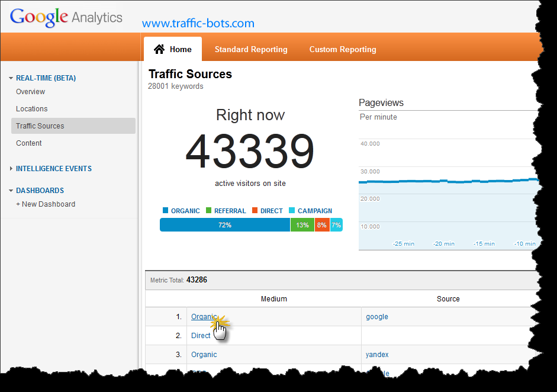The height and width of the screenshot is (392, 557).
Task: Collapse the DASHBOARDS section
Action: pos(11,191)
